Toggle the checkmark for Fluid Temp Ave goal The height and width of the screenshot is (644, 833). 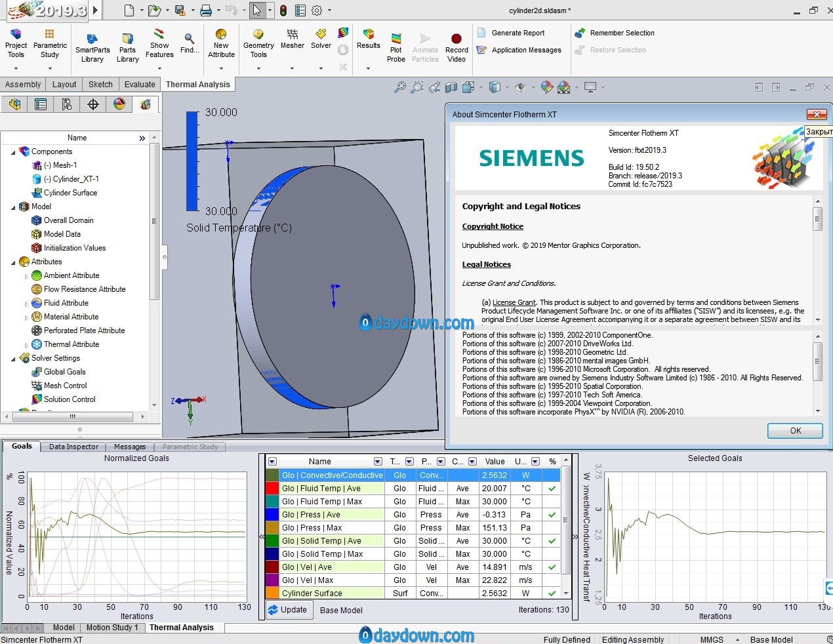(552, 489)
